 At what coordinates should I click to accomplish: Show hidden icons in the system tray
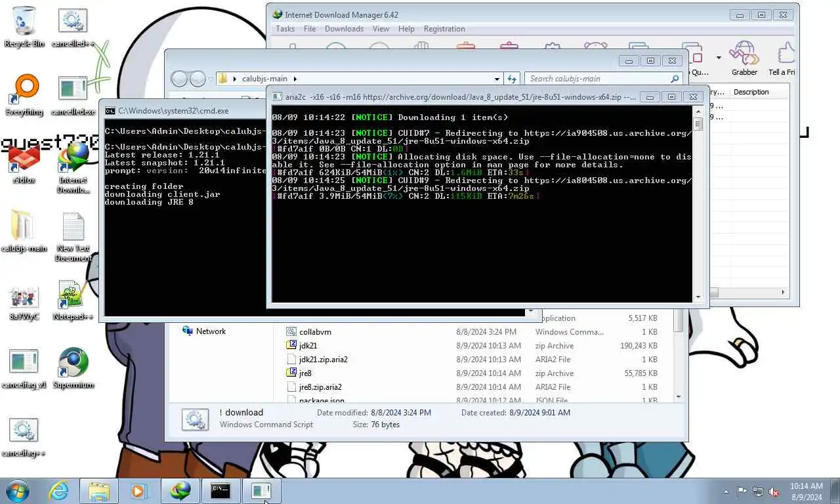(x=726, y=491)
